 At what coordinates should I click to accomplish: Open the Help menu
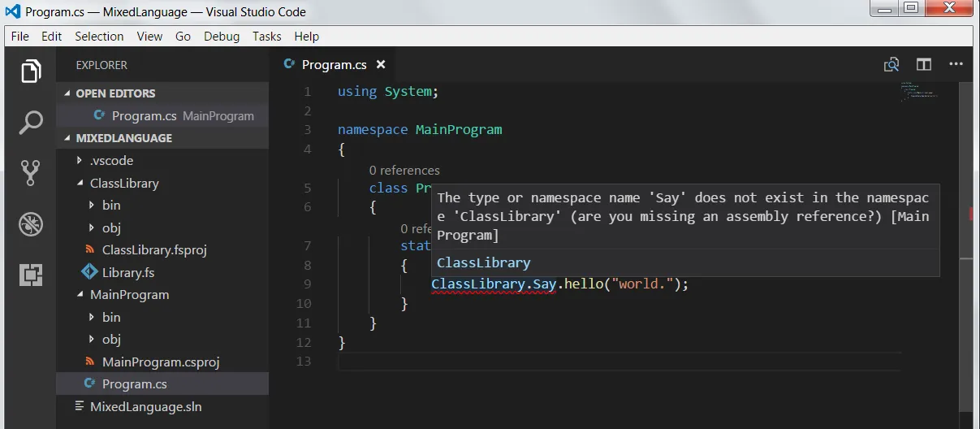pos(306,37)
